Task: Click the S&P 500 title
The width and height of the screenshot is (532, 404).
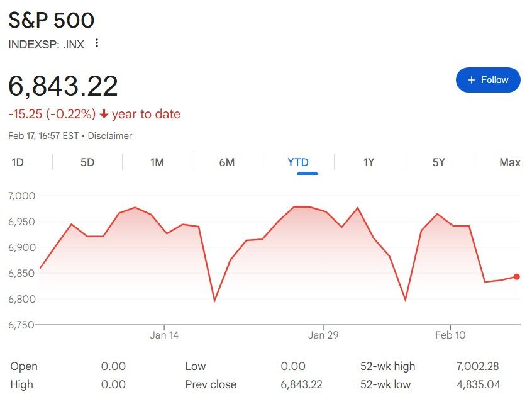Action: click(x=52, y=21)
